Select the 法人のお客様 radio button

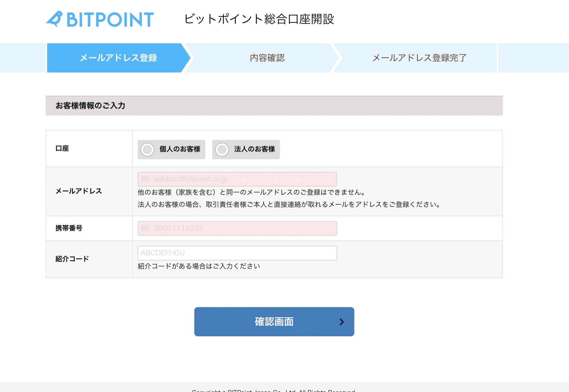[x=222, y=150]
